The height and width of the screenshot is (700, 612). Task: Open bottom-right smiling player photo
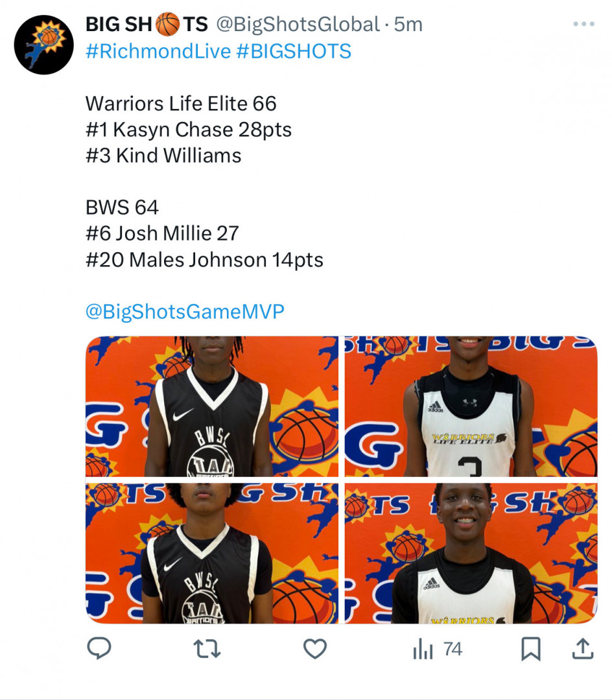(x=471, y=553)
